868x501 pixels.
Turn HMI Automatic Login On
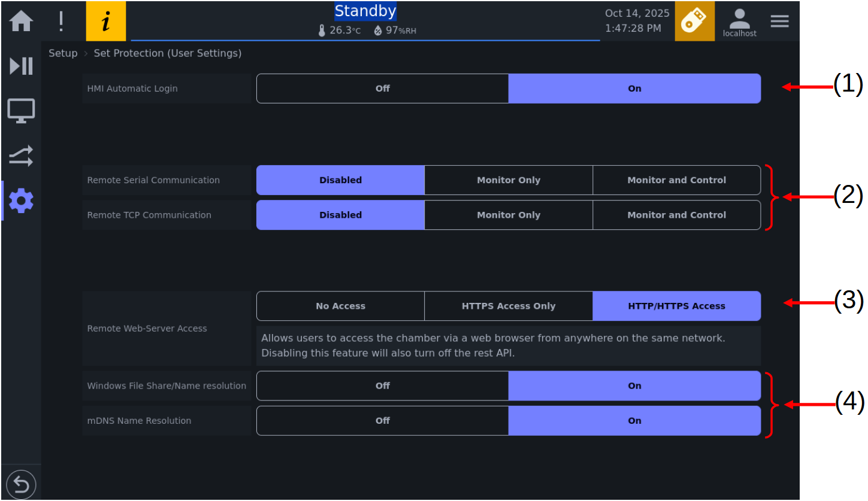click(634, 89)
